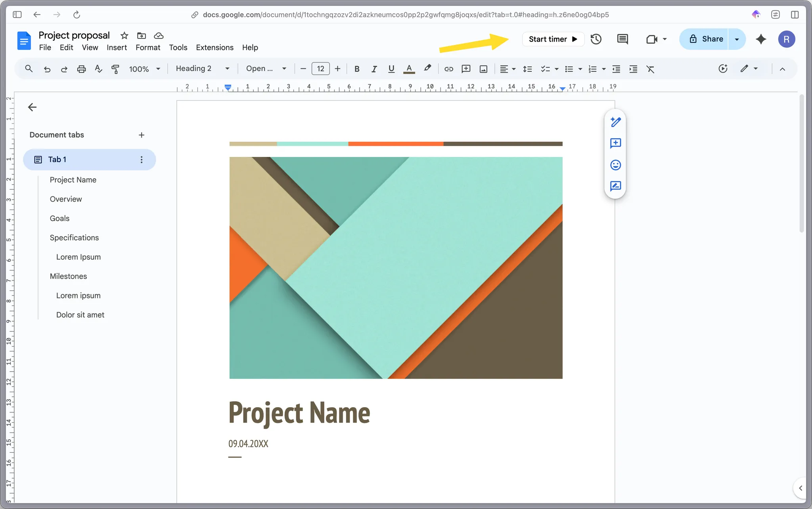The image size is (812, 509).
Task: Click the emoji reaction side icon
Action: tap(615, 165)
